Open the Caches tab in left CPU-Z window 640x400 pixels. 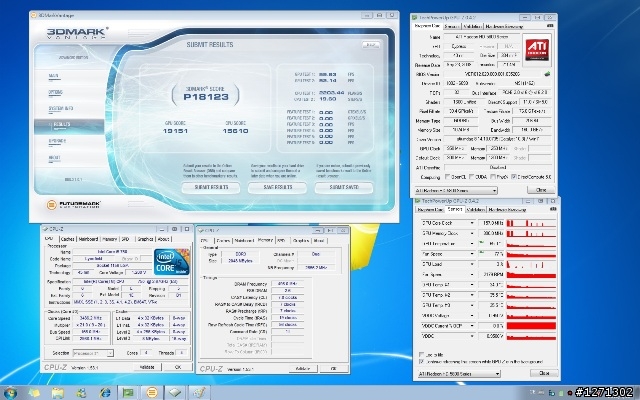67,239
